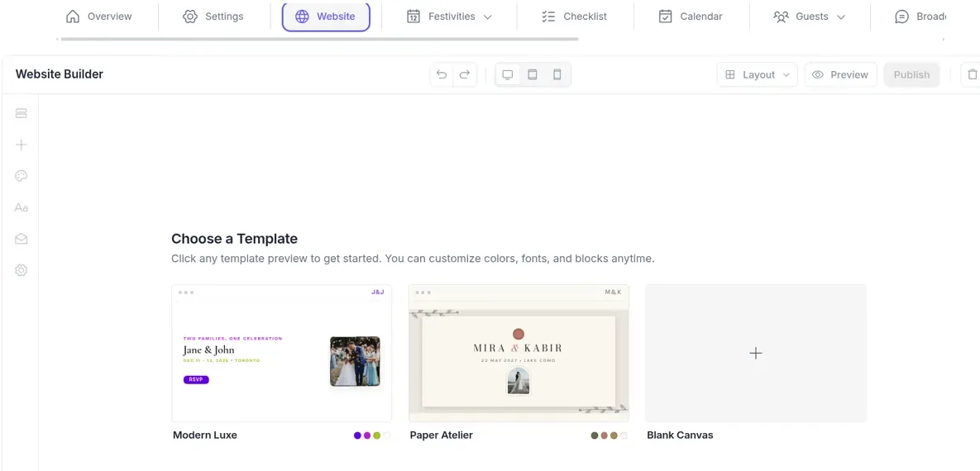The width and height of the screenshot is (980, 471).
Task: Select the Paper Atelier template preview
Action: 519,354
